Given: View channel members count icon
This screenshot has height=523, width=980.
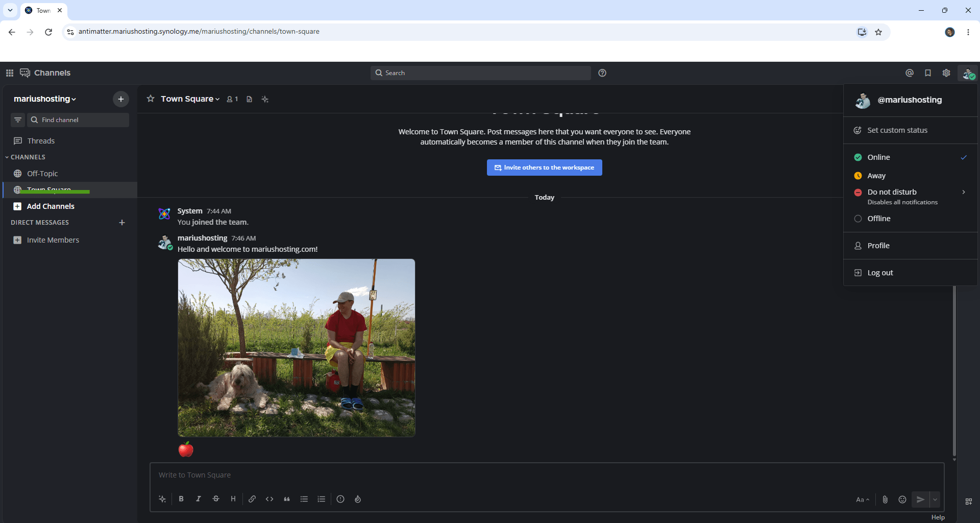Looking at the screenshot, I should 232,99.
